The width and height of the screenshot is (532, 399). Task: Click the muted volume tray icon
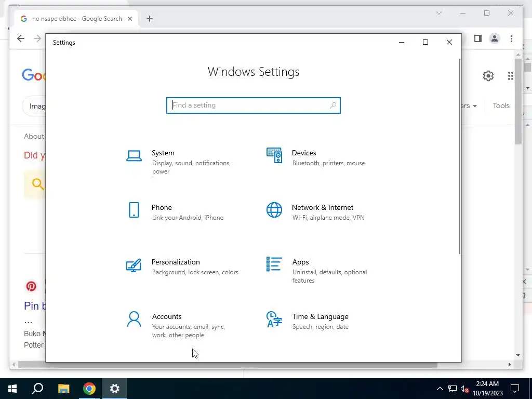464,389
